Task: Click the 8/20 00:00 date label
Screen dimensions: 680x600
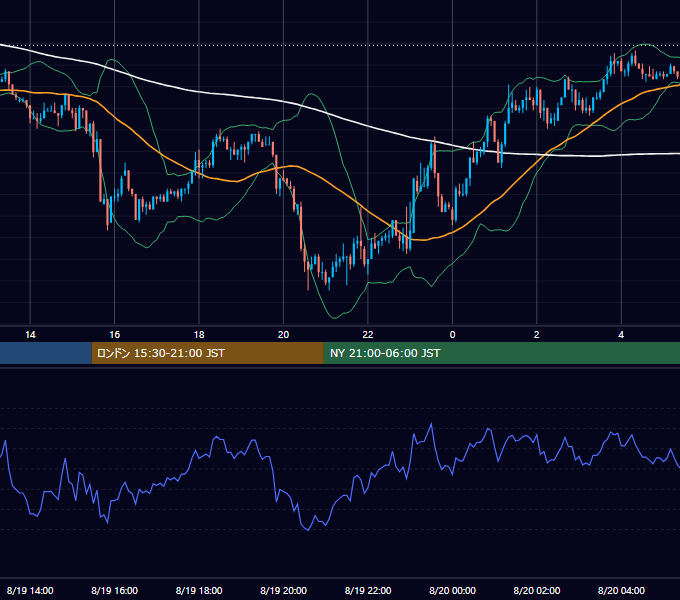Action: pos(452,590)
